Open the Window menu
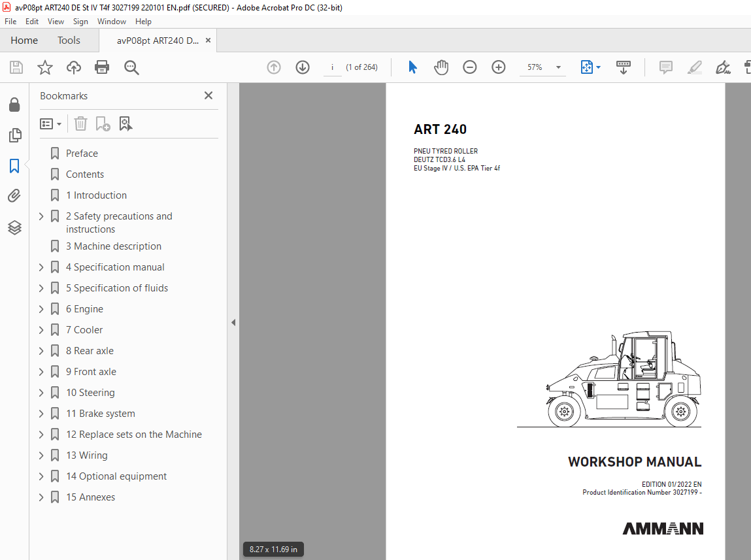 point(112,22)
